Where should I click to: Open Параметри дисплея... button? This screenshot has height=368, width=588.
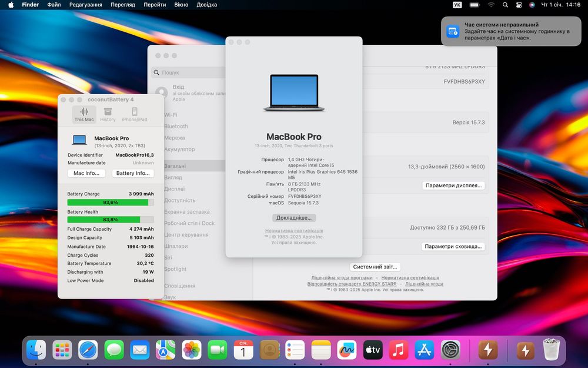click(453, 185)
